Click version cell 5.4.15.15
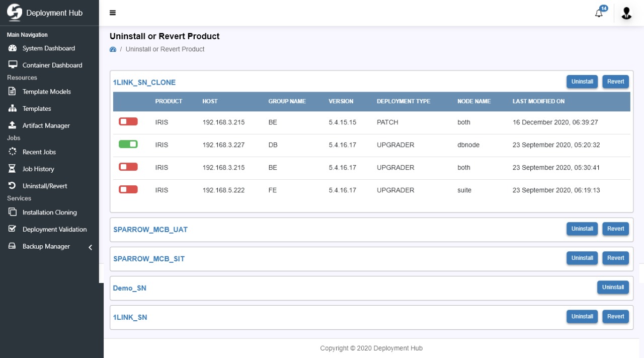Image resolution: width=644 pixels, height=358 pixels. [x=343, y=122]
